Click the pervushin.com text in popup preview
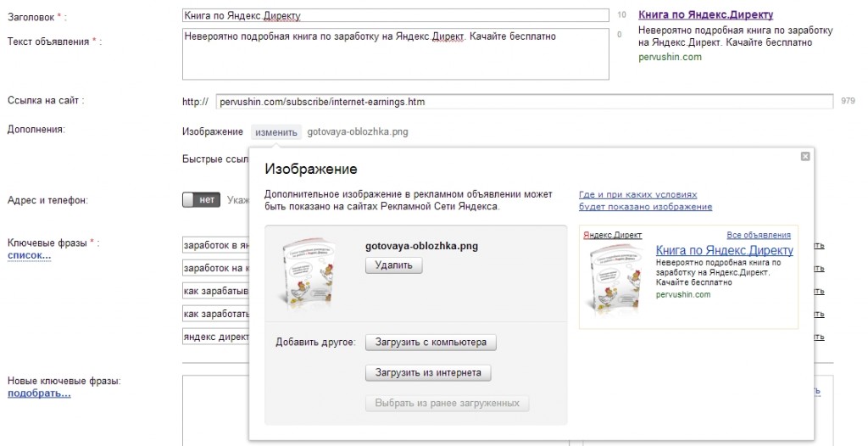 pos(683,294)
